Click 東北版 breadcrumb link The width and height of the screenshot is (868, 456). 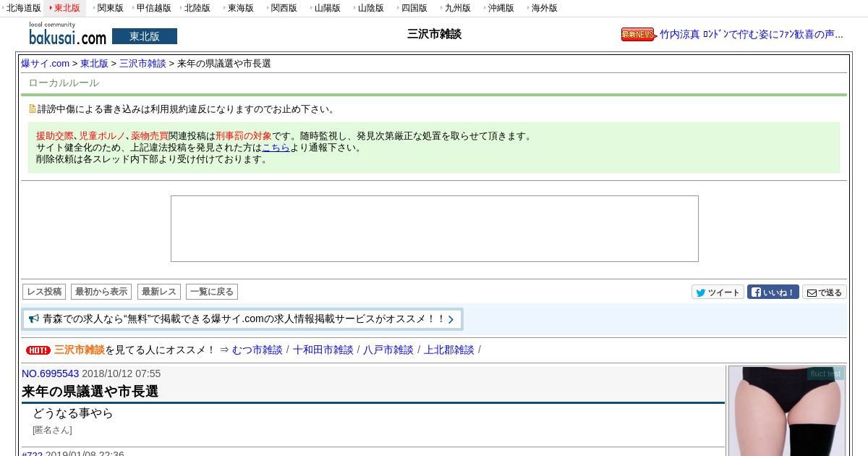coord(94,63)
